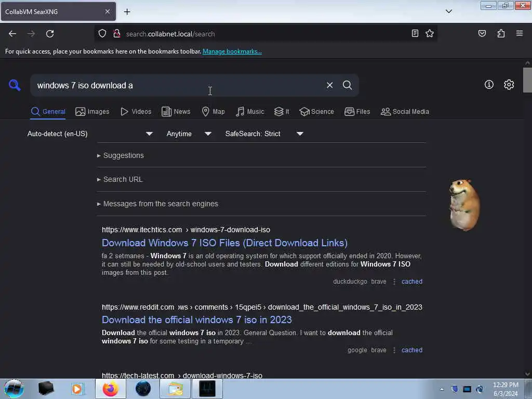
Task: Open the file explorer taskbar icon
Action: point(176,389)
